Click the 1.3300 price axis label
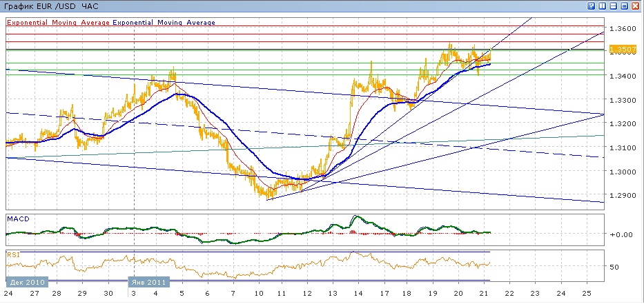The width and height of the screenshot is (644, 304). coord(623,100)
